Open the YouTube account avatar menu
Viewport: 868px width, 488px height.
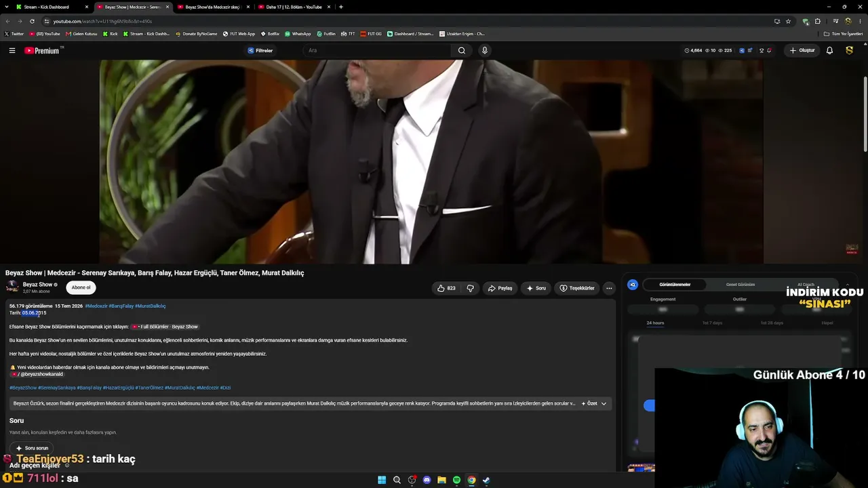(849, 50)
